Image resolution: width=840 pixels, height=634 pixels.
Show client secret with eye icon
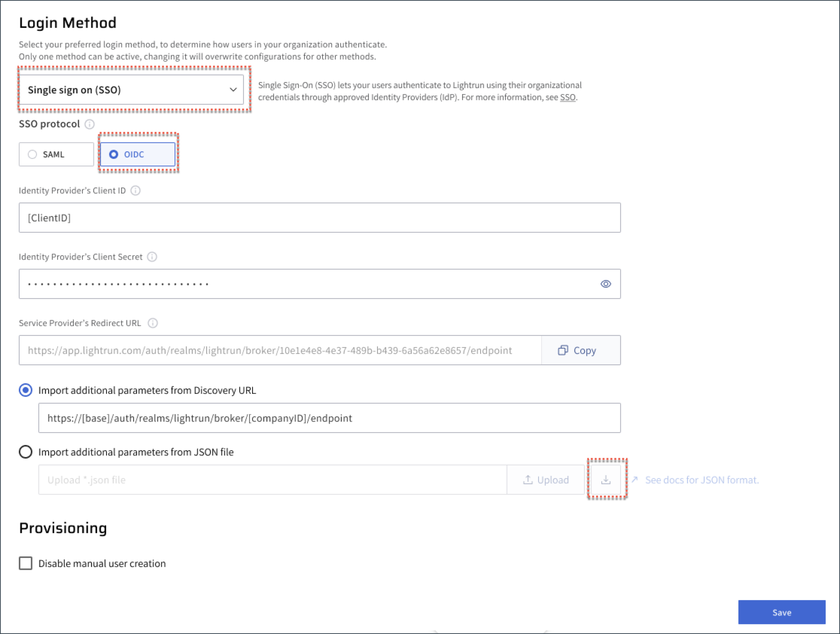(x=606, y=284)
